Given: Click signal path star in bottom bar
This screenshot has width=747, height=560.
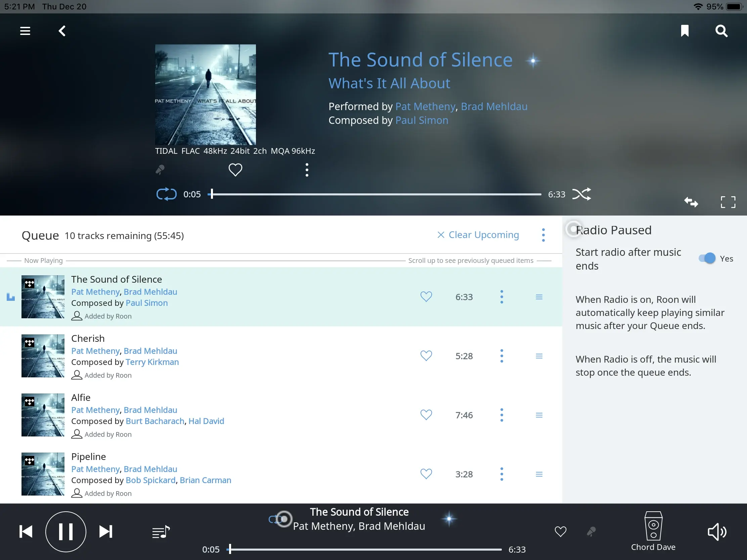Looking at the screenshot, I should pos(449,519).
